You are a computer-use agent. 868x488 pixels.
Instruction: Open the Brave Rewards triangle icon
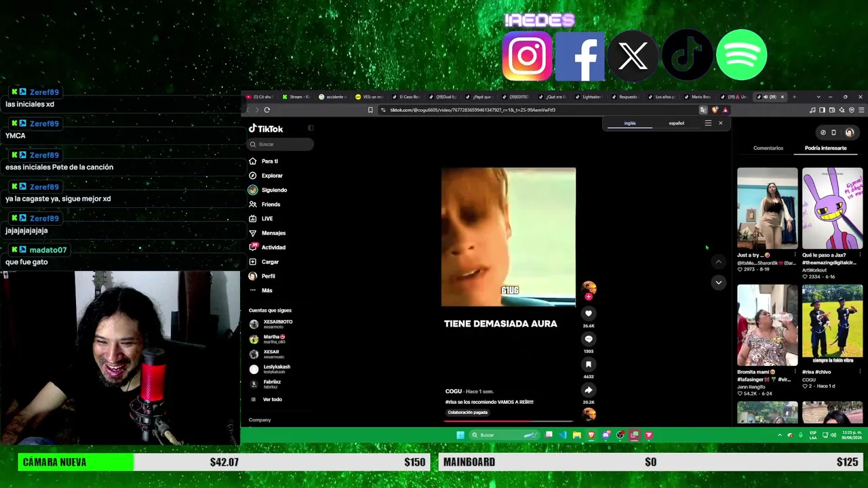coord(725,110)
